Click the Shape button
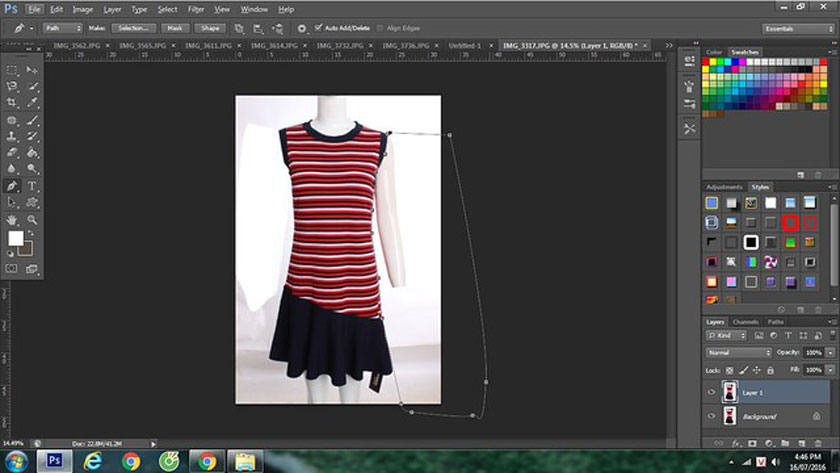 click(x=210, y=28)
